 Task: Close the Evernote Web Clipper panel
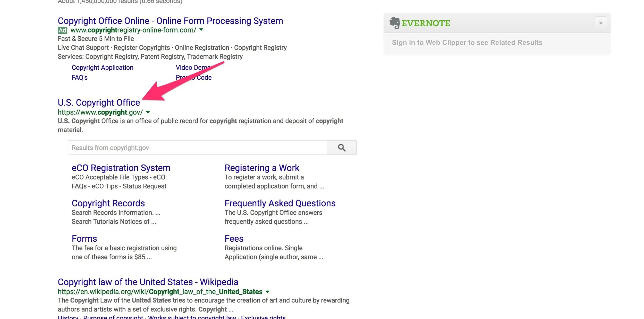pos(601,23)
